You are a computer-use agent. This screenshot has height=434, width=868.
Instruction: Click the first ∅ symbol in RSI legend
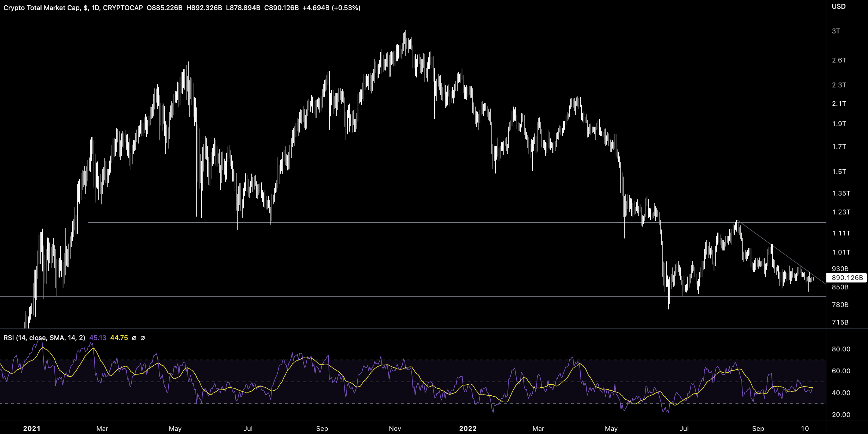click(x=134, y=338)
